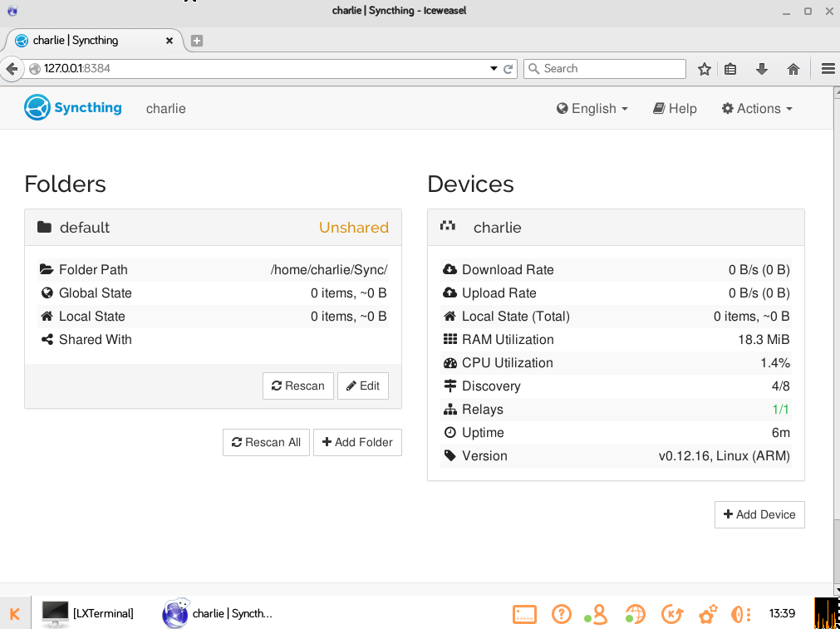The image size is (840, 629).
Task: Expand the default folder panel header
Action: (213, 227)
